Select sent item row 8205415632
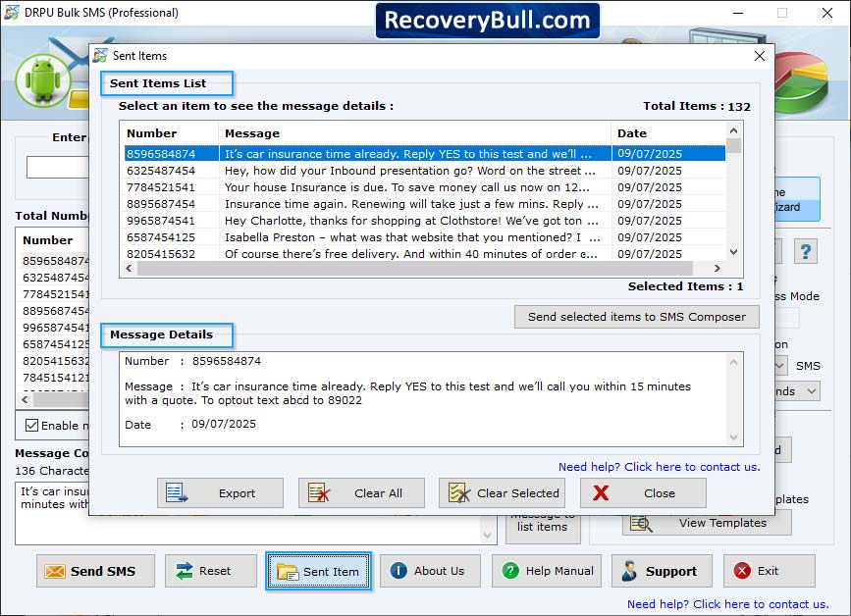851x616 pixels. pyautogui.click(x=425, y=254)
